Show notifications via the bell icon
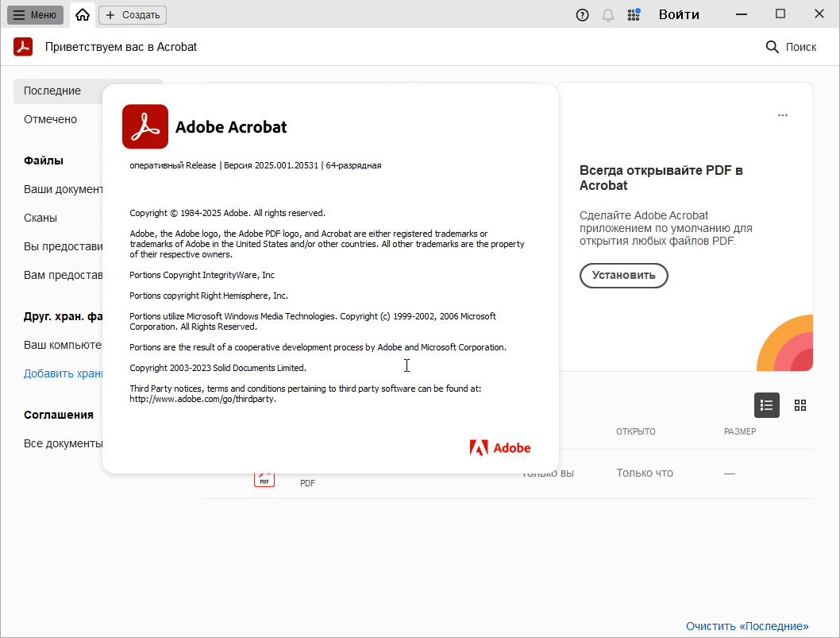Viewport: 840px width, 638px height. pos(608,15)
